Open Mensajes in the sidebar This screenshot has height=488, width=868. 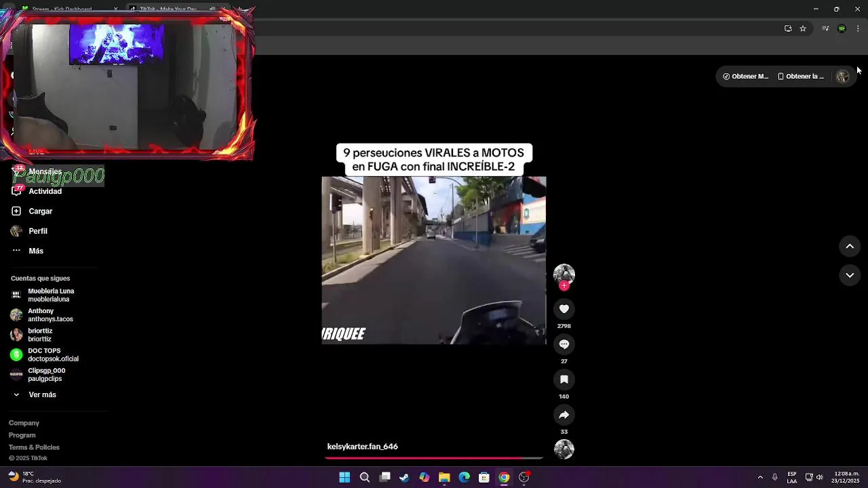click(x=45, y=171)
